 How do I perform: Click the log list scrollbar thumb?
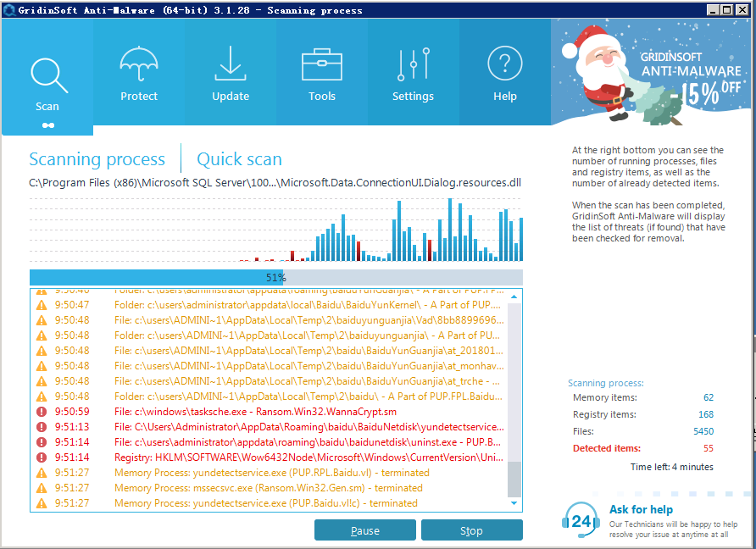514,480
